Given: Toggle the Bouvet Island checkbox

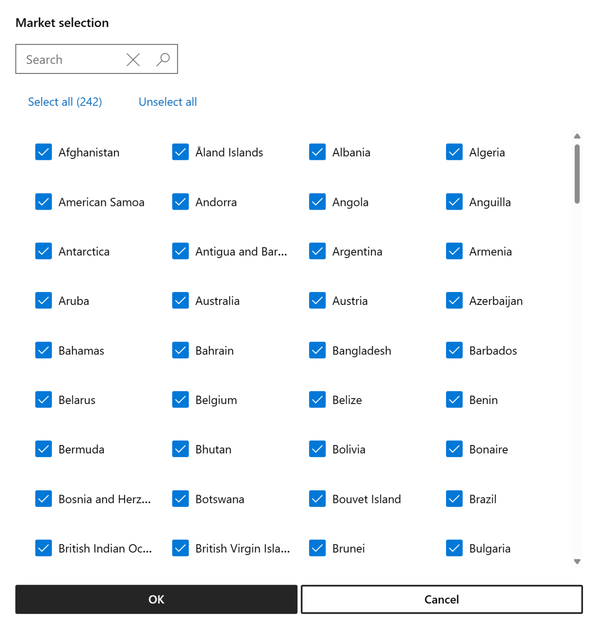Looking at the screenshot, I should coord(317,499).
